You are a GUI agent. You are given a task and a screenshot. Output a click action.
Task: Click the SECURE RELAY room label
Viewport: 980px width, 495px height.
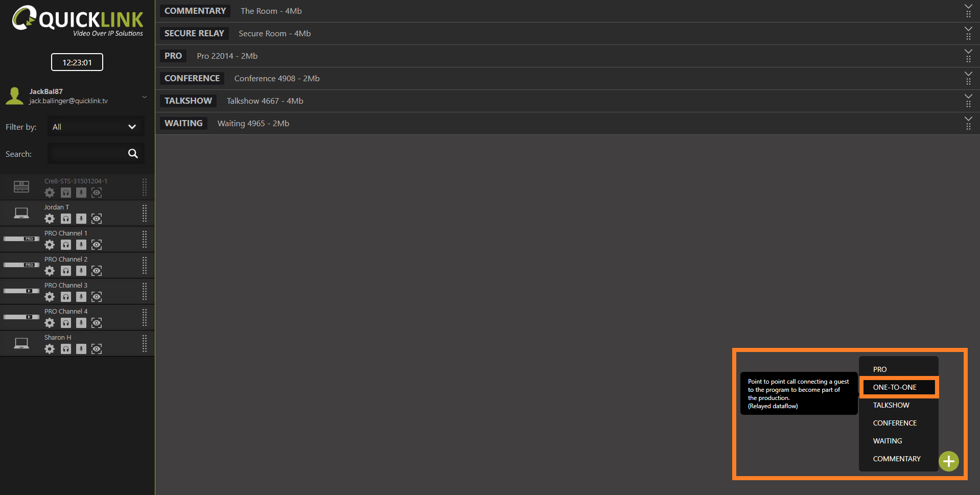tap(194, 33)
